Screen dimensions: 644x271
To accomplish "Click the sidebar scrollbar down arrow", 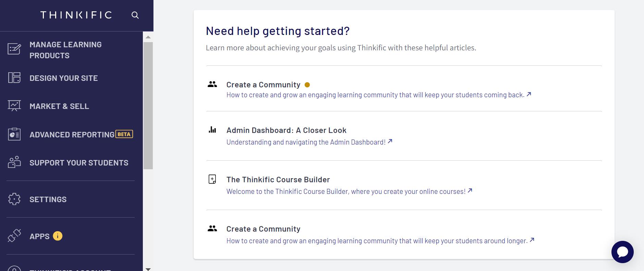I will point(148,269).
